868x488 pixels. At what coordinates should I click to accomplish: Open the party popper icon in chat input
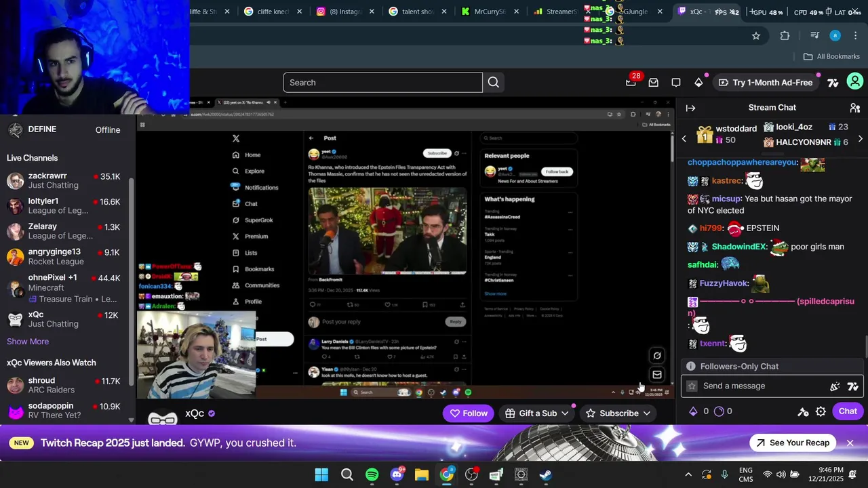pyautogui.click(x=835, y=386)
